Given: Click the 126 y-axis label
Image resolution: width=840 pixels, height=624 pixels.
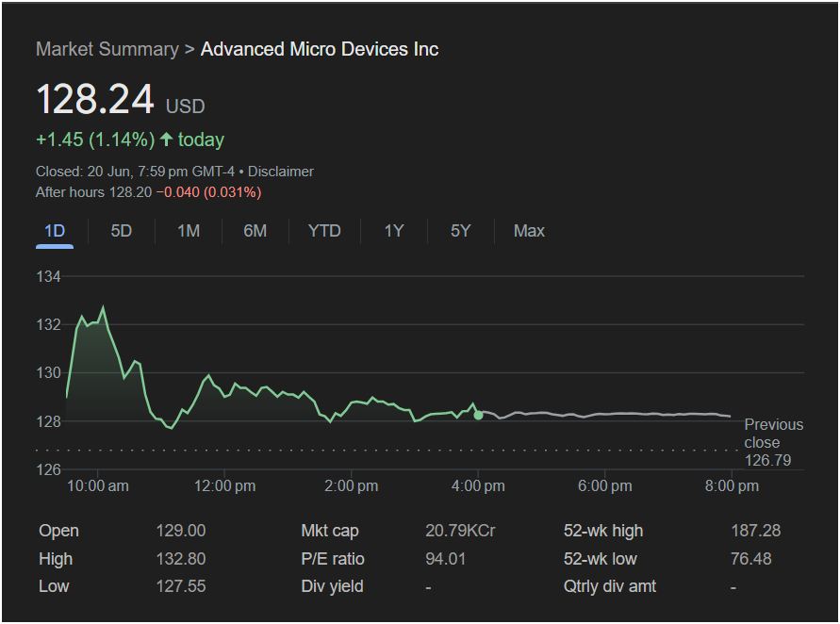Looking at the screenshot, I should click(x=48, y=469).
